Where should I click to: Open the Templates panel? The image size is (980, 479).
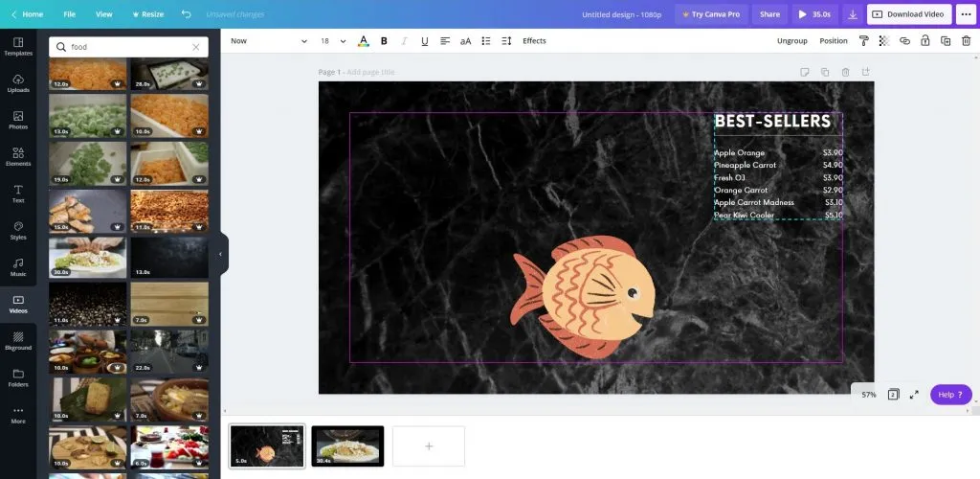[x=18, y=46]
